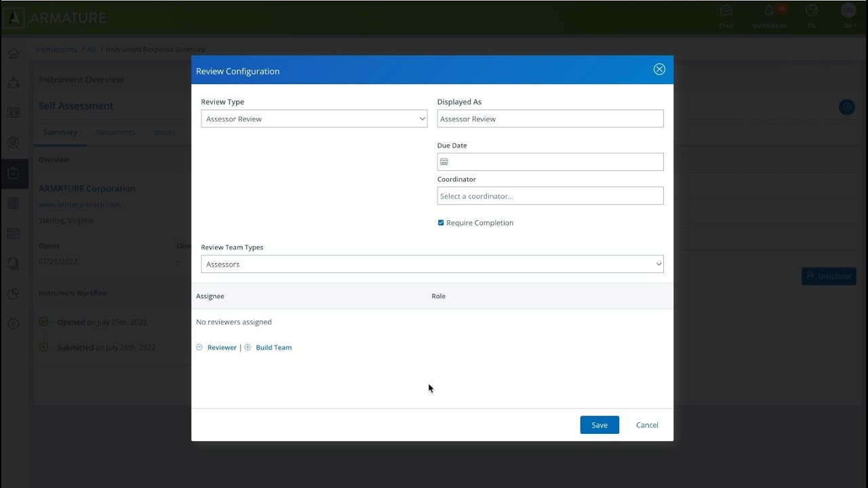Click the plus icon beside Reviewer
868x488 pixels.
[x=199, y=347]
